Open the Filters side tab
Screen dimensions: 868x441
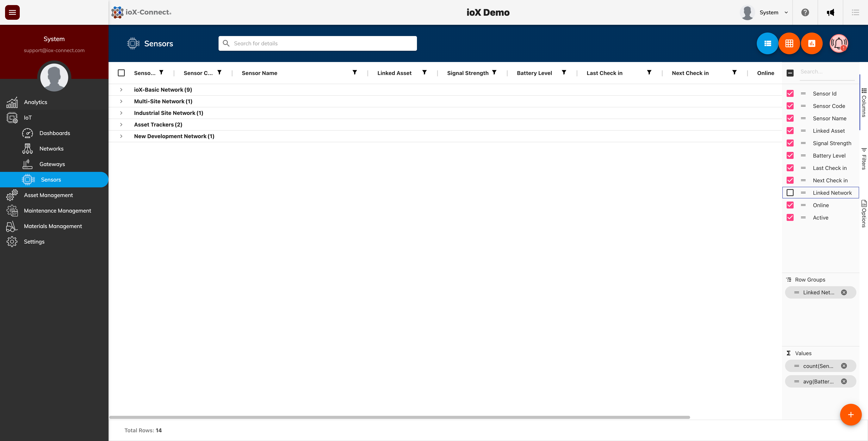point(864,159)
